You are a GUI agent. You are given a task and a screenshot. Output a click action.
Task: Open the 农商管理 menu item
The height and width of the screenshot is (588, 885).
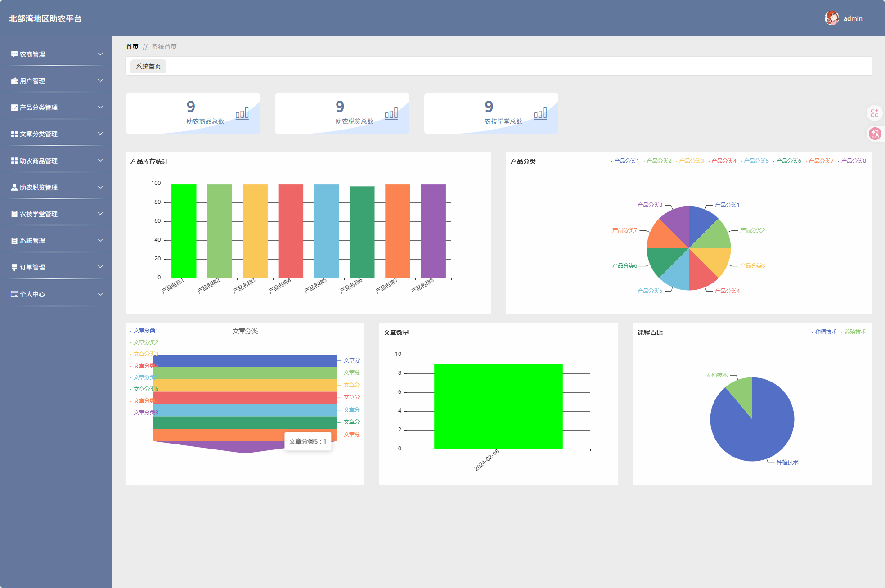pos(56,54)
